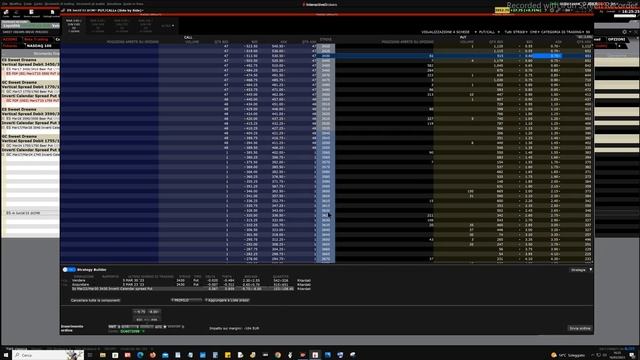Toggle the Strategy Builder switch
The width and height of the screenshot is (640, 360).
(69, 270)
